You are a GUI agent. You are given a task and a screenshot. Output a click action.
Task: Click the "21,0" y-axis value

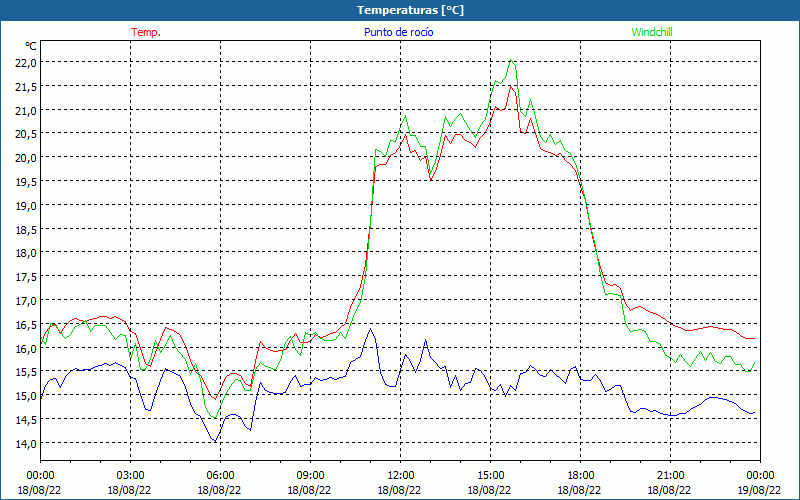(x=27, y=110)
